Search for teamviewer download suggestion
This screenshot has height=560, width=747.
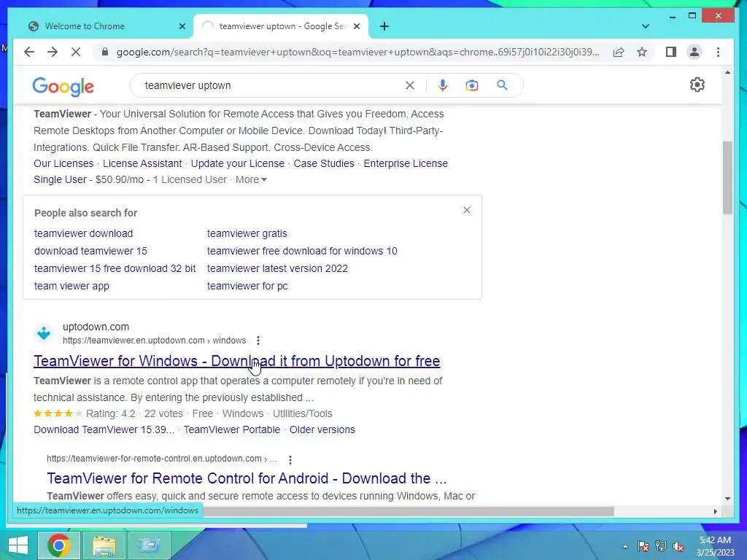pyautogui.click(x=83, y=233)
